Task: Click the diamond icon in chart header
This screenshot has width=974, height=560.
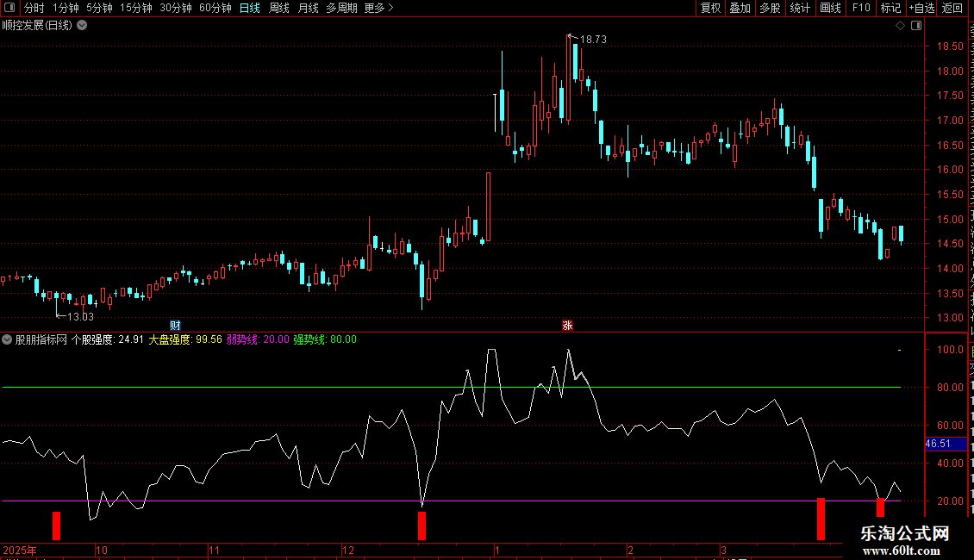Action: pos(900,26)
